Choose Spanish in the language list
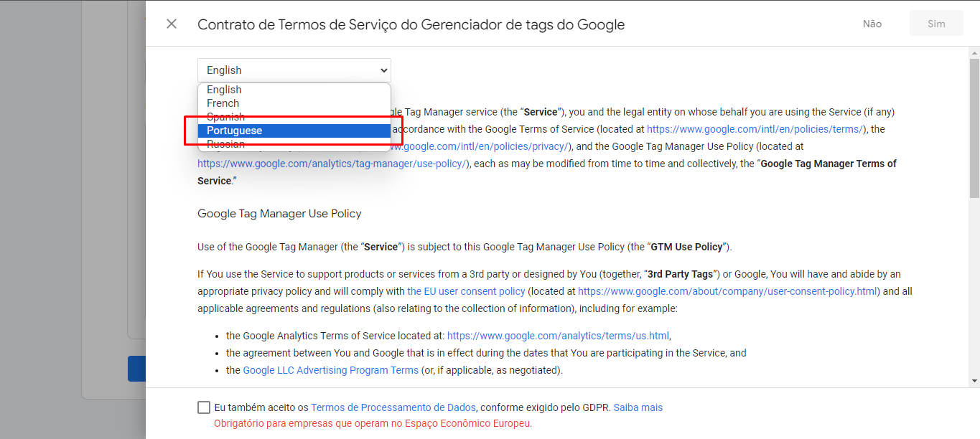This screenshot has width=980, height=439. (x=225, y=117)
